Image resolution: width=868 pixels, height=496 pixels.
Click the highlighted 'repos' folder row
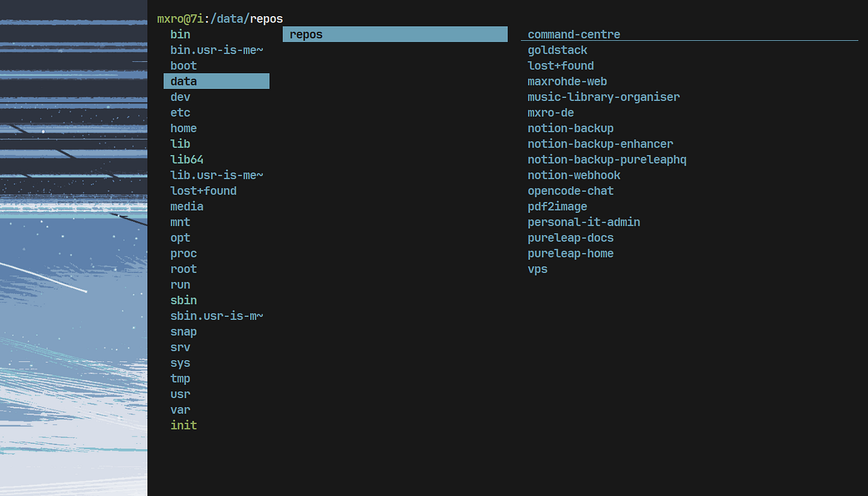click(395, 35)
